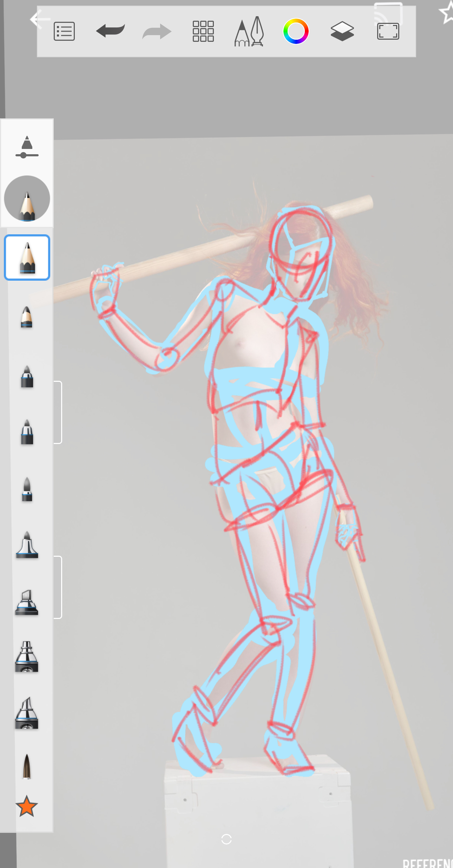Tap the lower canvas side handle
The image size is (453, 868).
point(58,587)
